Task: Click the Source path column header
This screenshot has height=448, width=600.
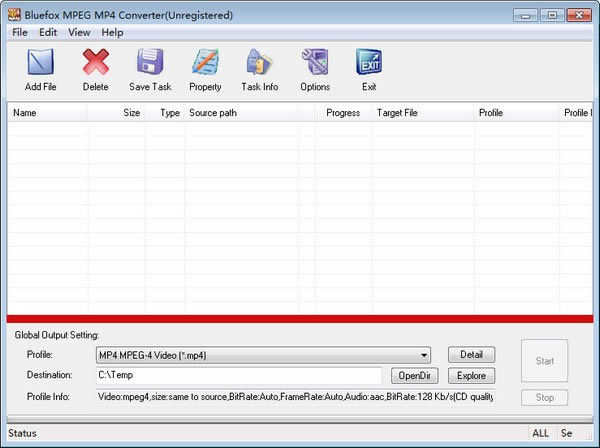Action: click(x=241, y=113)
